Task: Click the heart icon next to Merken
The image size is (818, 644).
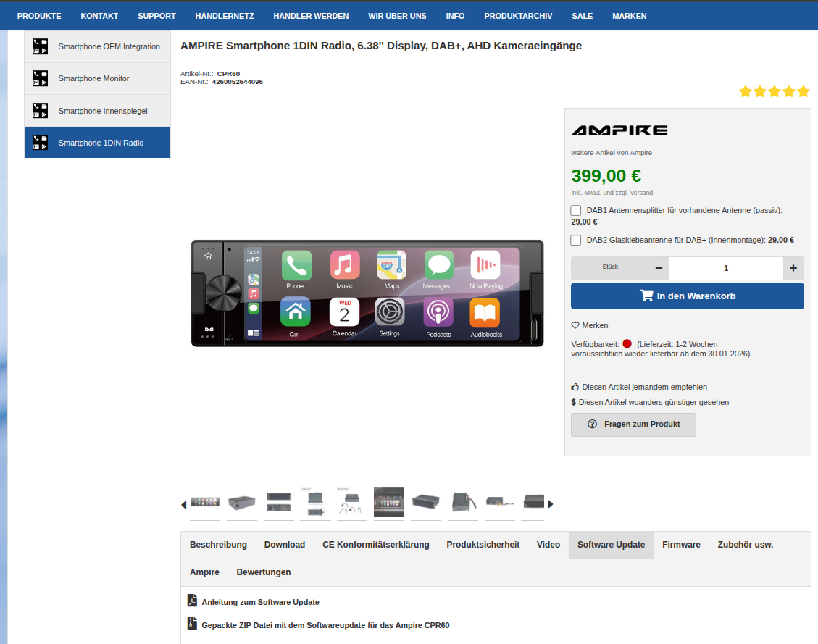Action: pos(575,325)
